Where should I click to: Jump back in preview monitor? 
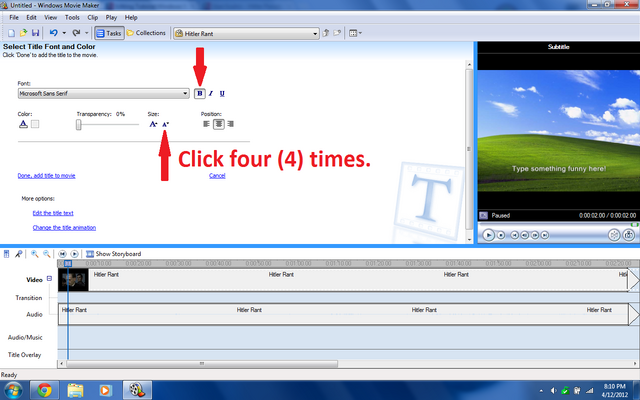514,235
